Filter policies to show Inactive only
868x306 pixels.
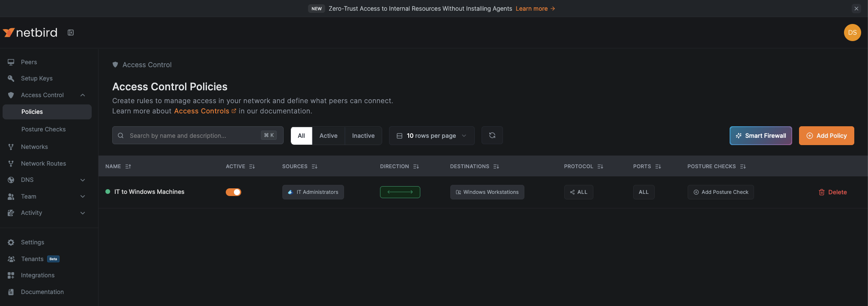coord(363,136)
